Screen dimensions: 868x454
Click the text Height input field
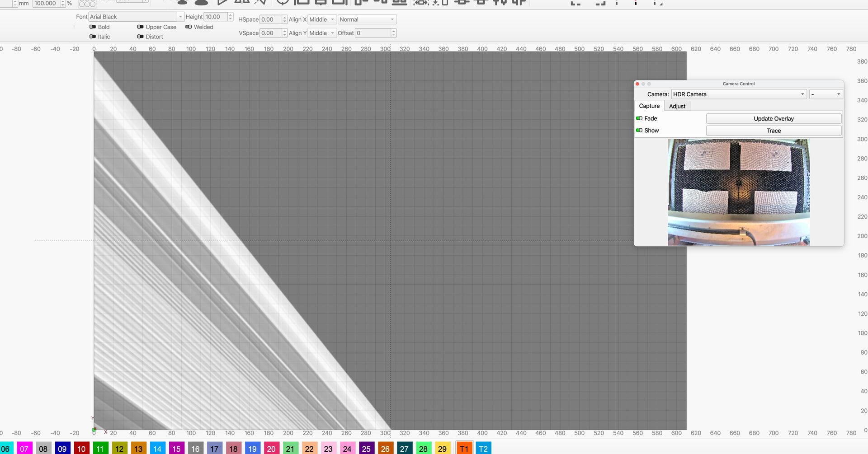(215, 17)
